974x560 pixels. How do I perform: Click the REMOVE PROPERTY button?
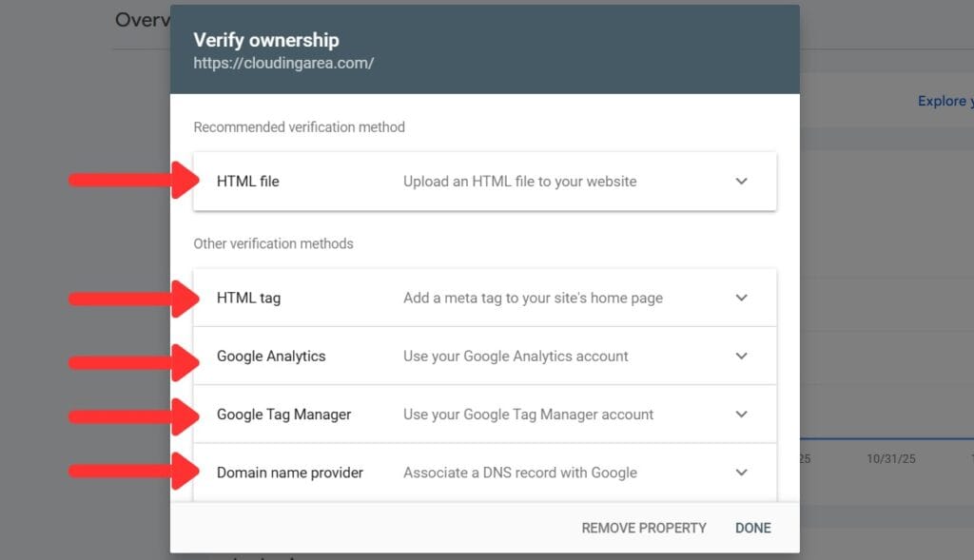(x=644, y=528)
